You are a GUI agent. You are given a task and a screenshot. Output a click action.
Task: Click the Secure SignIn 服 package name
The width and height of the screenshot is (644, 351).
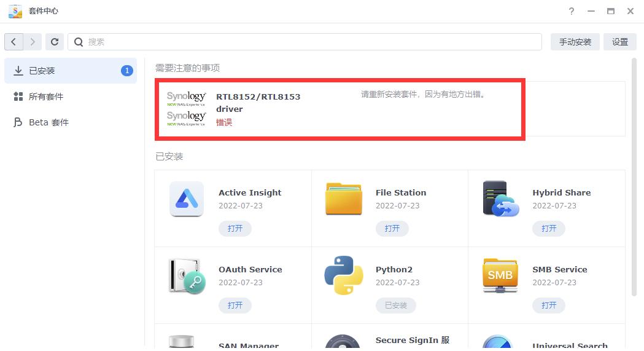[413, 341]
